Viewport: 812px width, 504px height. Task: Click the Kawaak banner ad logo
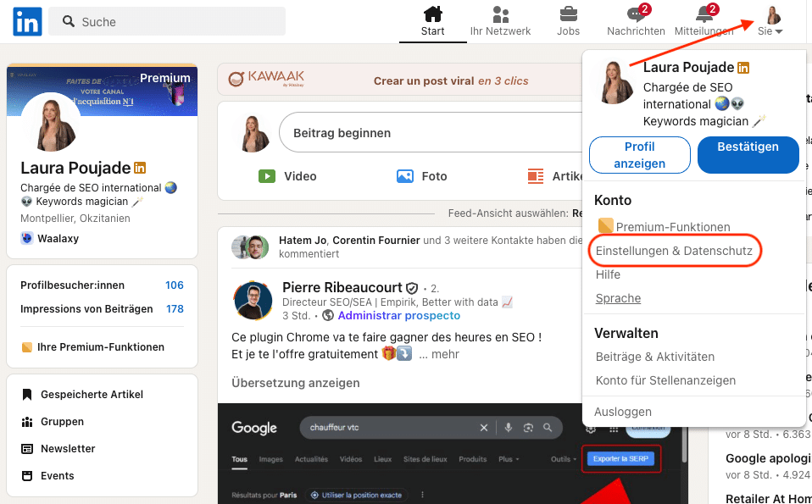(x=266, y=79)
